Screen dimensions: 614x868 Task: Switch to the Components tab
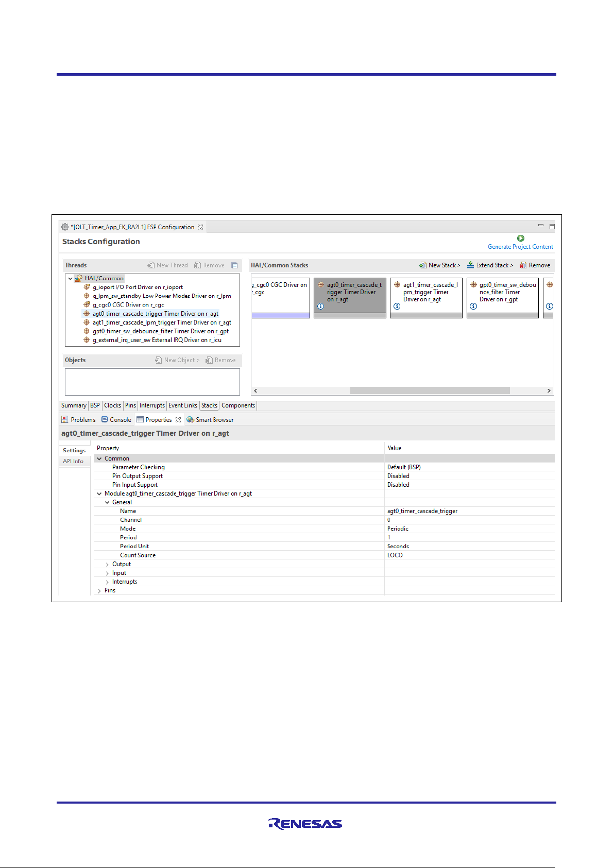pos(238,406)
